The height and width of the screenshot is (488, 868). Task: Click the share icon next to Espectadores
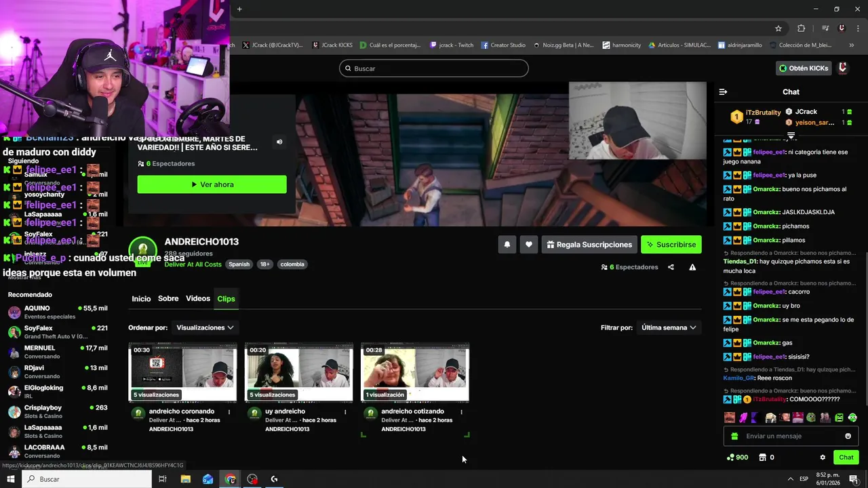pyautogui.click(x=671, y=267)
